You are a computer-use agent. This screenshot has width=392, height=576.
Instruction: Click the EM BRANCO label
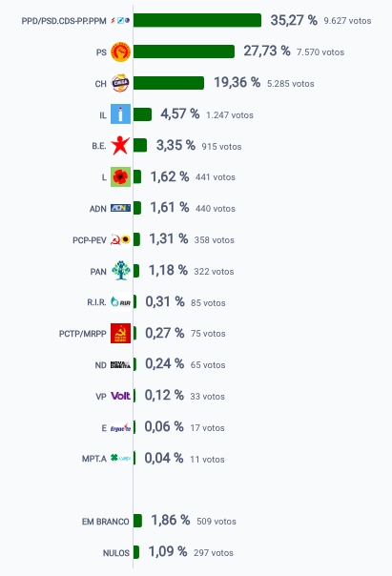(x=106, y=522)
